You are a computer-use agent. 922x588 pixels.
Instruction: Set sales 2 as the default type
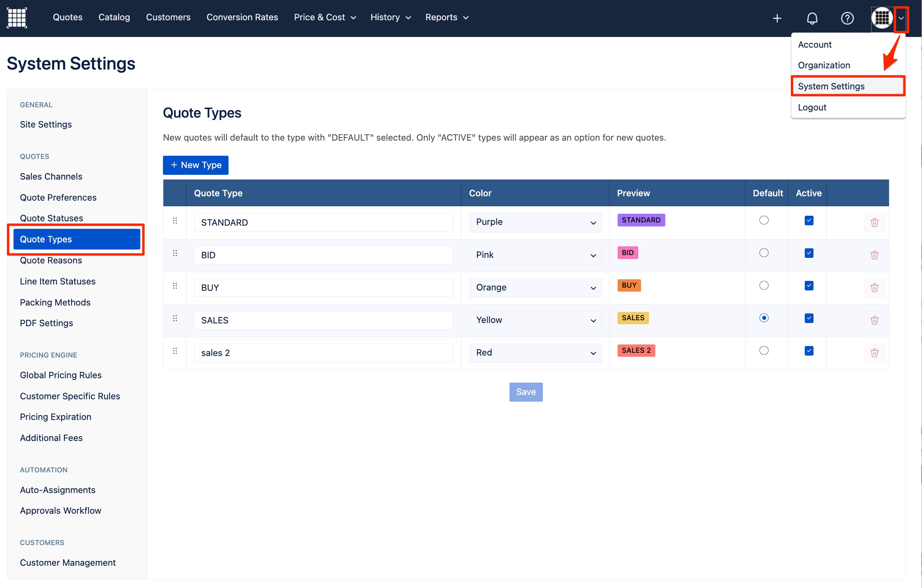tap(764, 350)
